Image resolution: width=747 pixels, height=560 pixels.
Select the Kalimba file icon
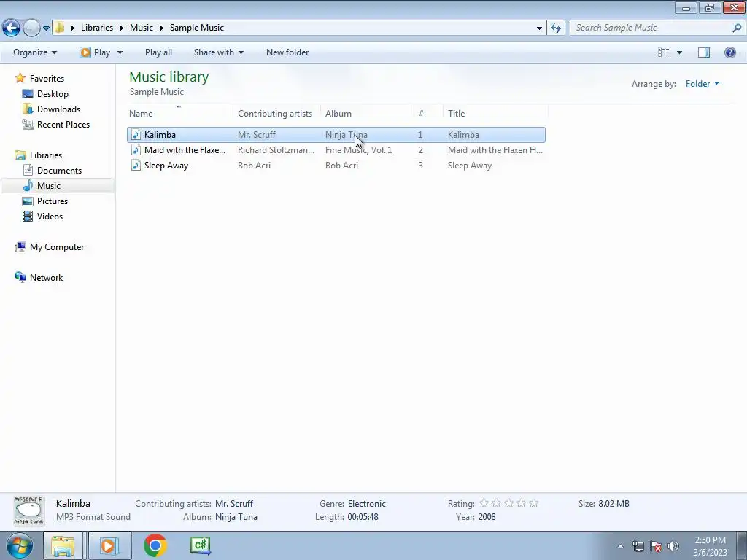pyautogui.click(x=136, y=135)
